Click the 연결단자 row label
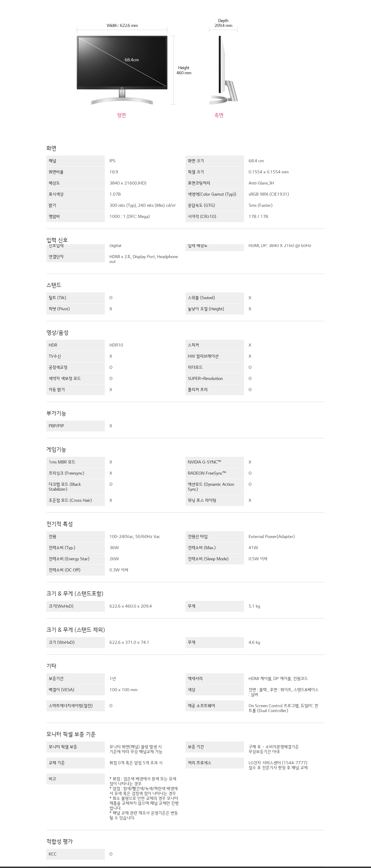Viewport: 371px width, 868px height. coord(56,257)
